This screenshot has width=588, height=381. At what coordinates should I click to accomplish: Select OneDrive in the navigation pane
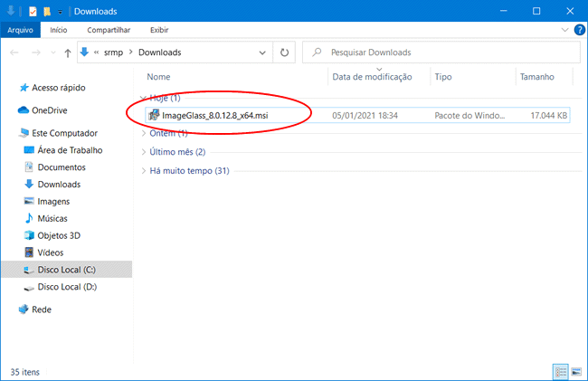50,110
